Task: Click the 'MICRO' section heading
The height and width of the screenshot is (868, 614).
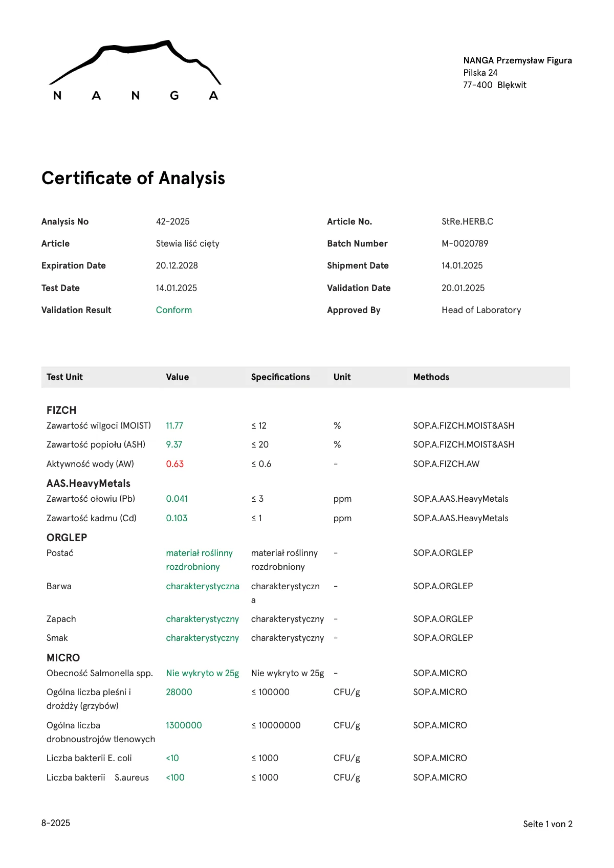Action: pos(63,658)
